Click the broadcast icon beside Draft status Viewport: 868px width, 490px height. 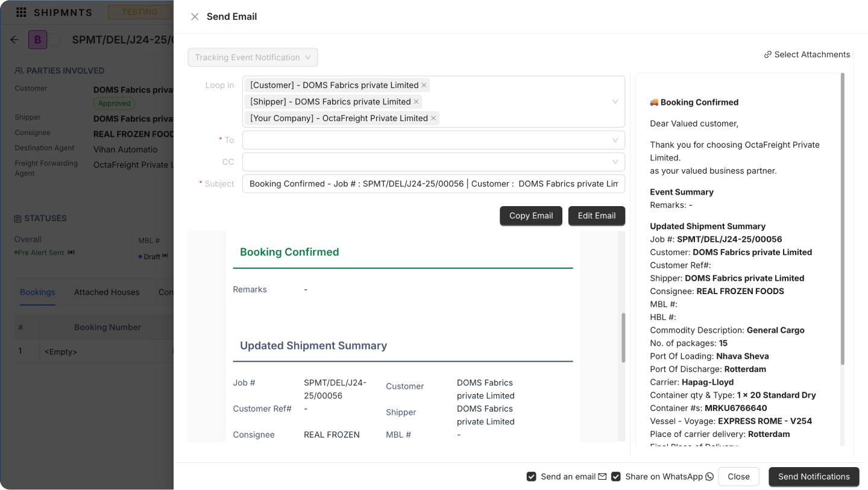165,256
